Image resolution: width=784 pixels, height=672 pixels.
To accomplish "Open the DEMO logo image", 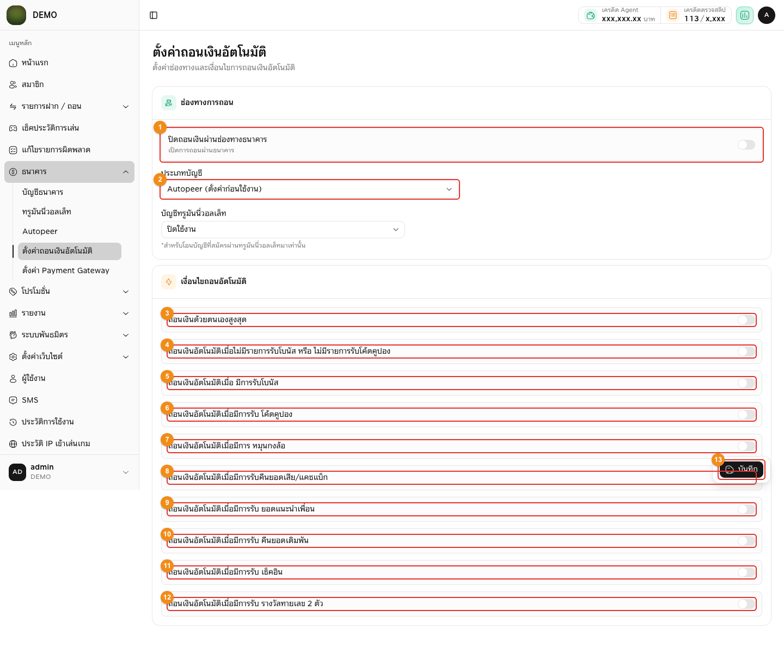I will point(16,15).
